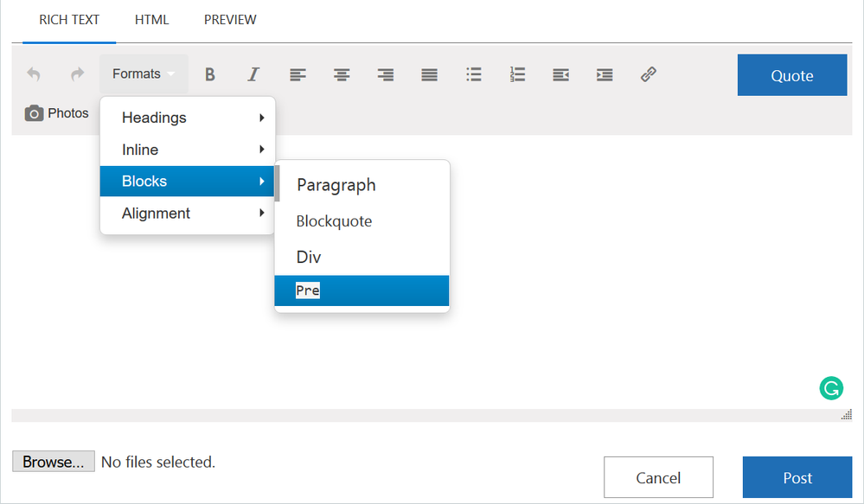
Task: Expand the Inline submenu
Action: point(188,150)
